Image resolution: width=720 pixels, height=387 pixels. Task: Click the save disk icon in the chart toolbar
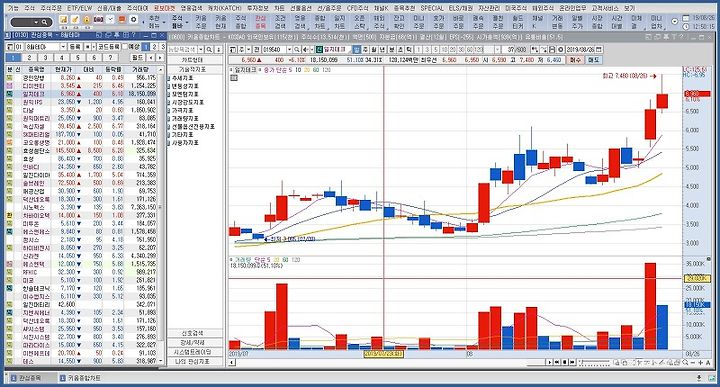point(552,49)
